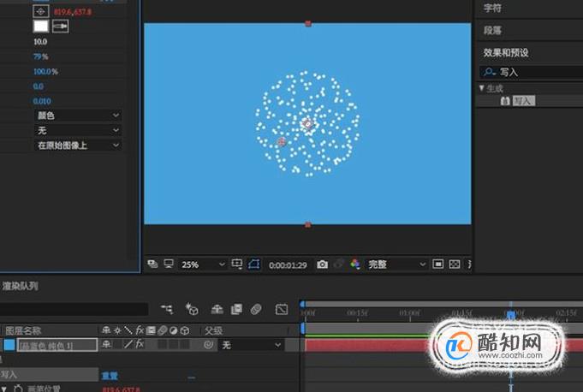Toggle mask and shape path visibility
This screenshot has width=583, height=392.
point(254,264)
